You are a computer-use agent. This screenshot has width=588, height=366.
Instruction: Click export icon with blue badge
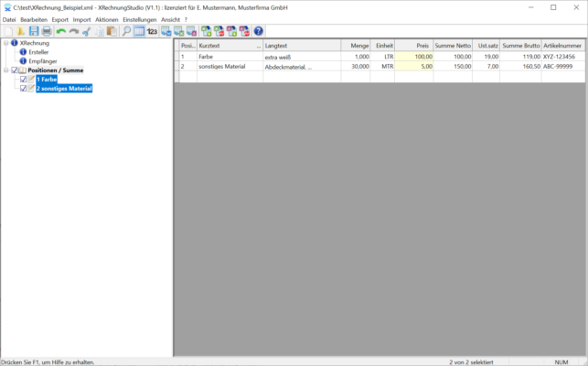point(166,31)
